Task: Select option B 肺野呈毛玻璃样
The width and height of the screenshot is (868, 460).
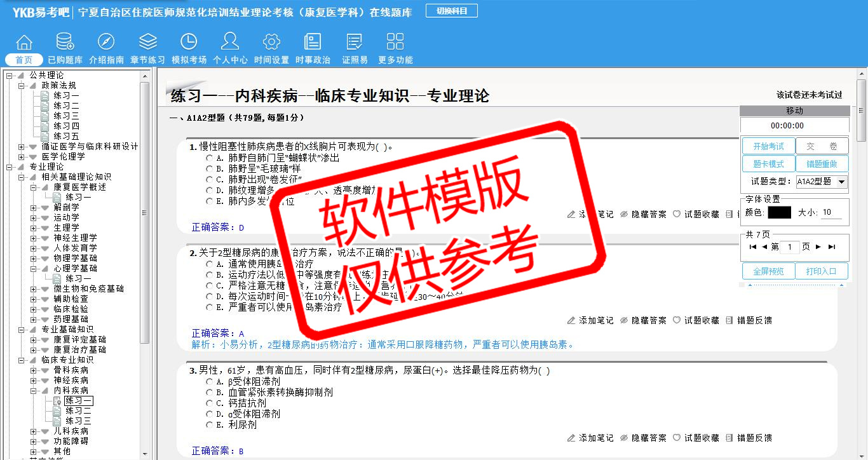Action: pos(210,169)
